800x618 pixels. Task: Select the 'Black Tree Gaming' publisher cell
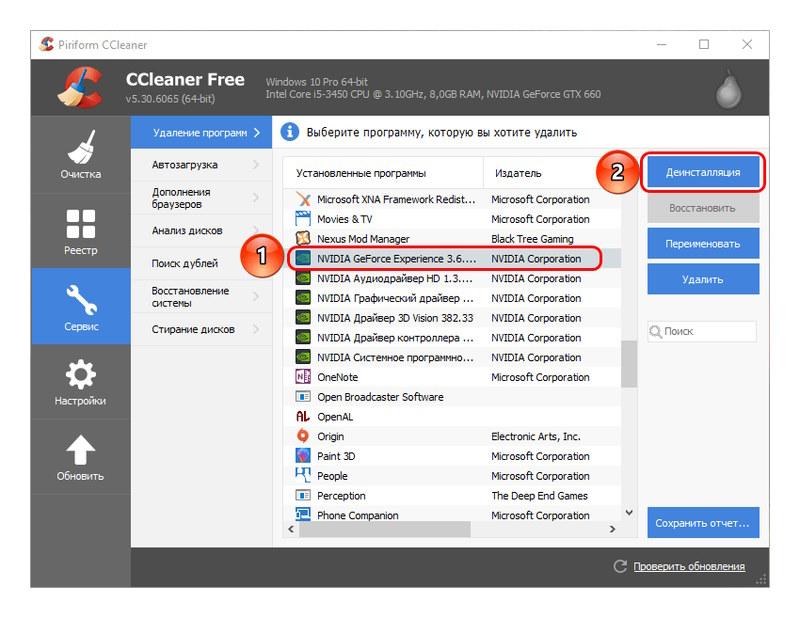pyautogui.click(x=532, y=239)
